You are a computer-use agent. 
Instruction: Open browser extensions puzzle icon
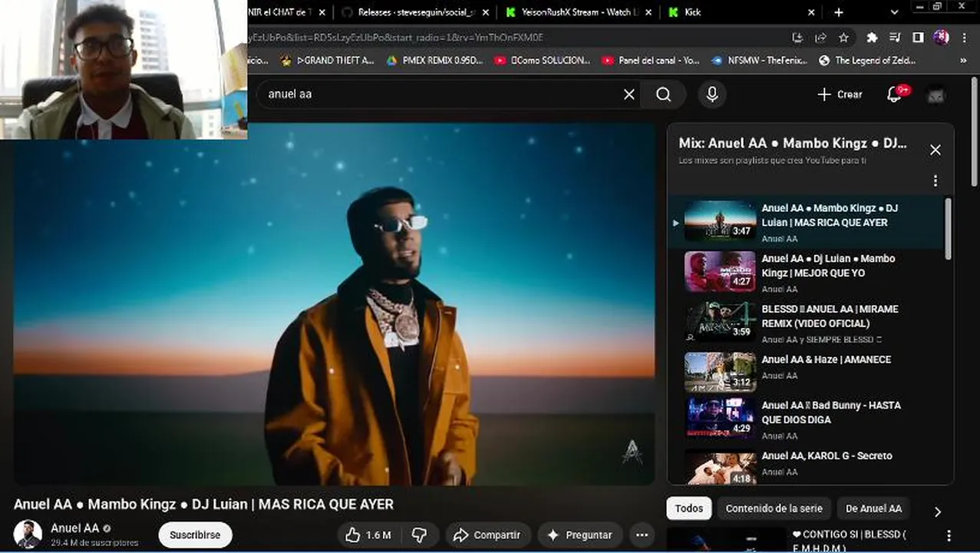(x=872, y=38)
